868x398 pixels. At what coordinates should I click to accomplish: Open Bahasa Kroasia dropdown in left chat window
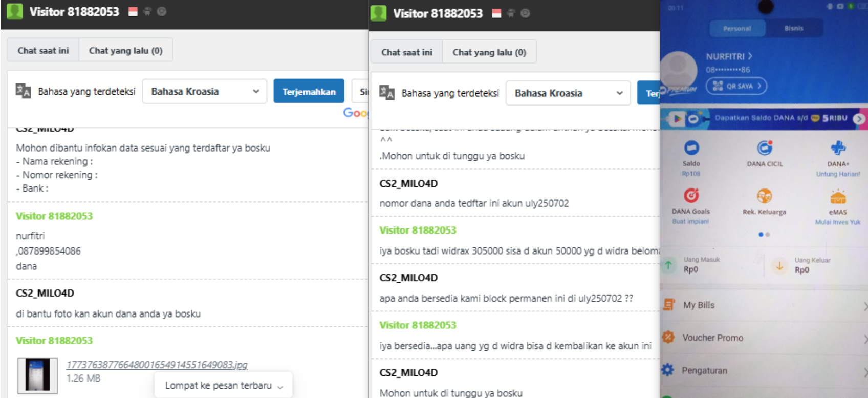(x=205, y=91)
